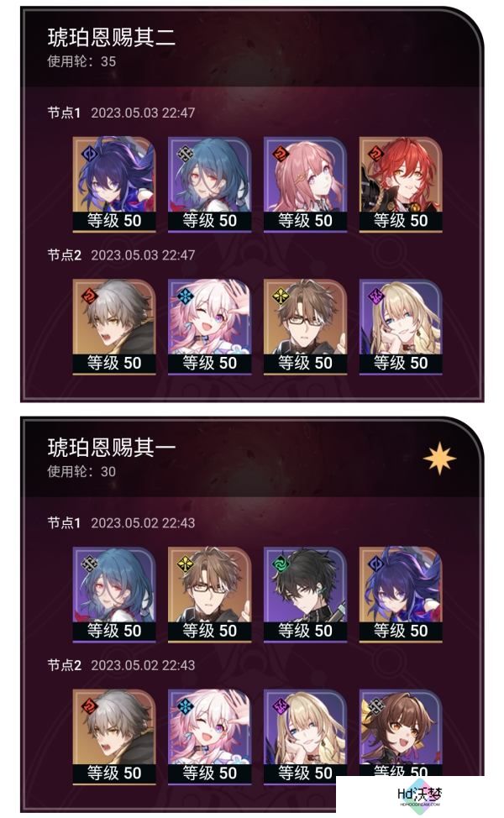Select the pink-haired Asta portrait
The image size is (504, 818).
pyautogui.click(x=305, y=184)
